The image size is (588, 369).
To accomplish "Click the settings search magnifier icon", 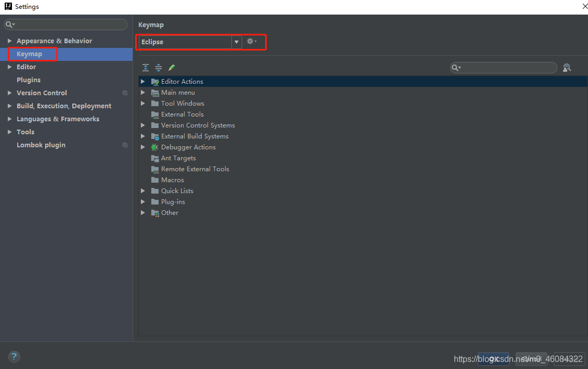I will [10, 24].
